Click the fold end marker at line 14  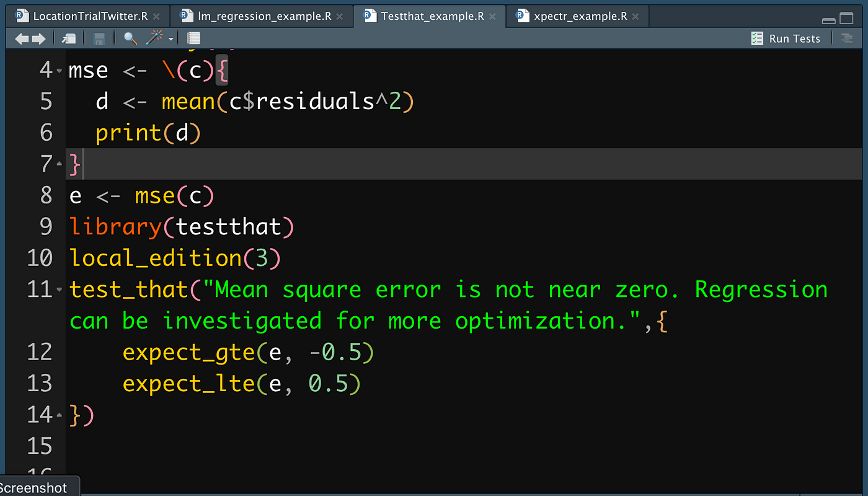(60, 415)
